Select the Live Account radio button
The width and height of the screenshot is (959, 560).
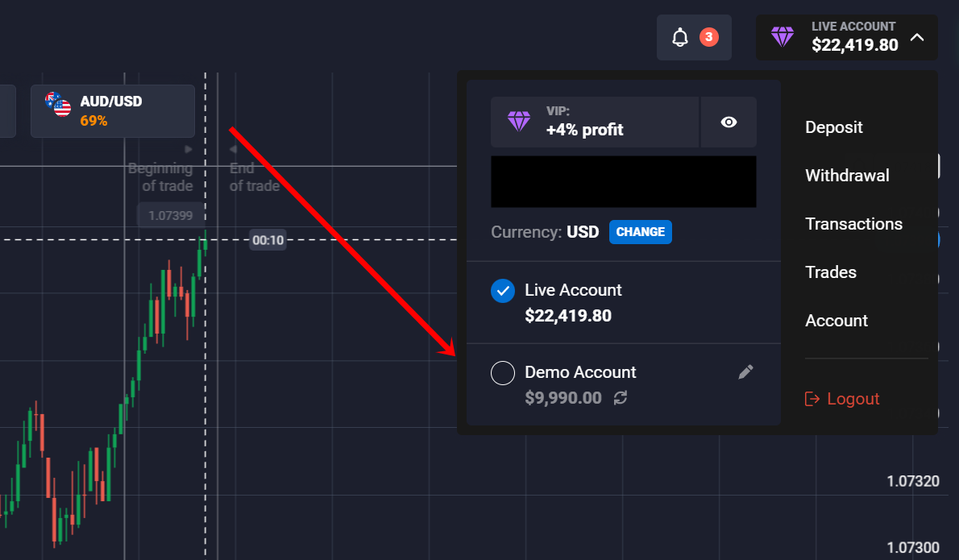[x=503, y=291]
